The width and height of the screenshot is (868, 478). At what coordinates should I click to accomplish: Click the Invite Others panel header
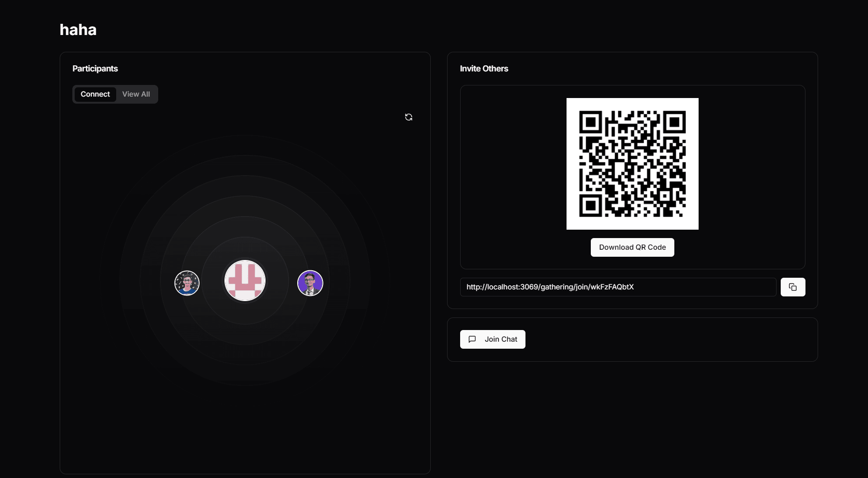click(x=483, y=68)
